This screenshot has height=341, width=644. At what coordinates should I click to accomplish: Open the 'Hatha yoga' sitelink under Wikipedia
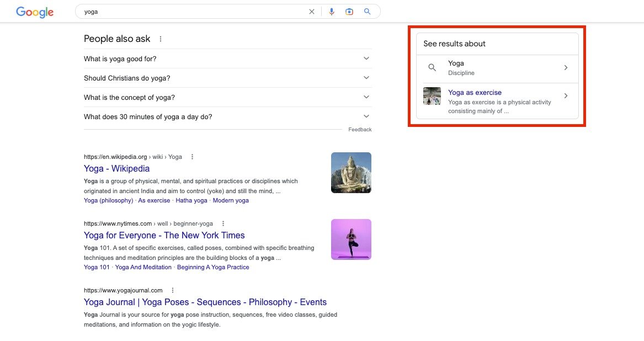pos(191,200)
